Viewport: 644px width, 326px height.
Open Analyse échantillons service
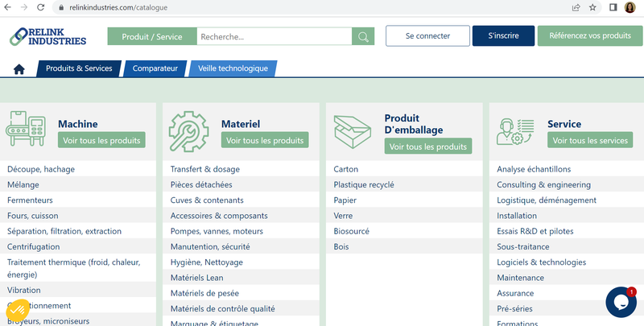tap(534, 169)
